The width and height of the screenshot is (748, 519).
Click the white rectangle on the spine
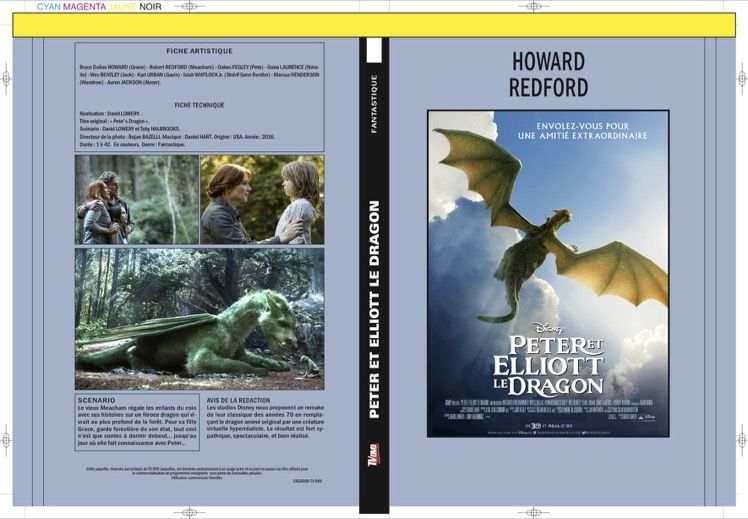tap(374, 50)
